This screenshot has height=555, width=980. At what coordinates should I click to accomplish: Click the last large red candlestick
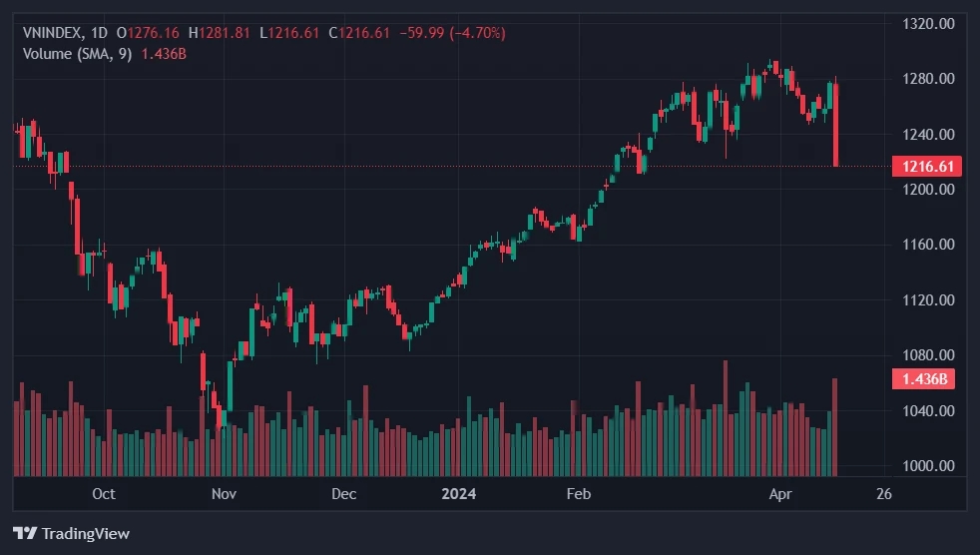tap(835, 125)
